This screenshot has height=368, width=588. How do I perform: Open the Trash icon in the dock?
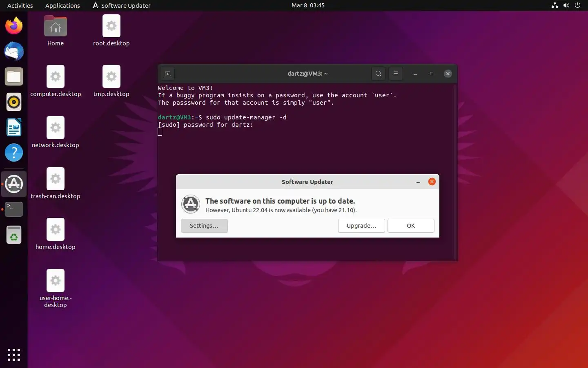(14, 235)
